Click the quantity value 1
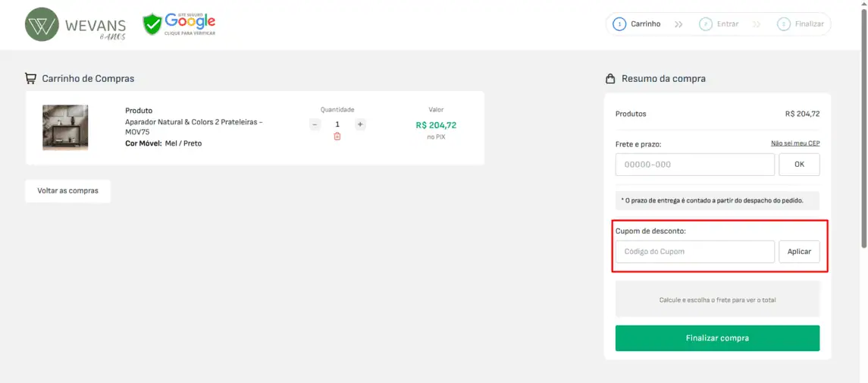Viewport: 868px width, 383px height. [x=337, y=124]
